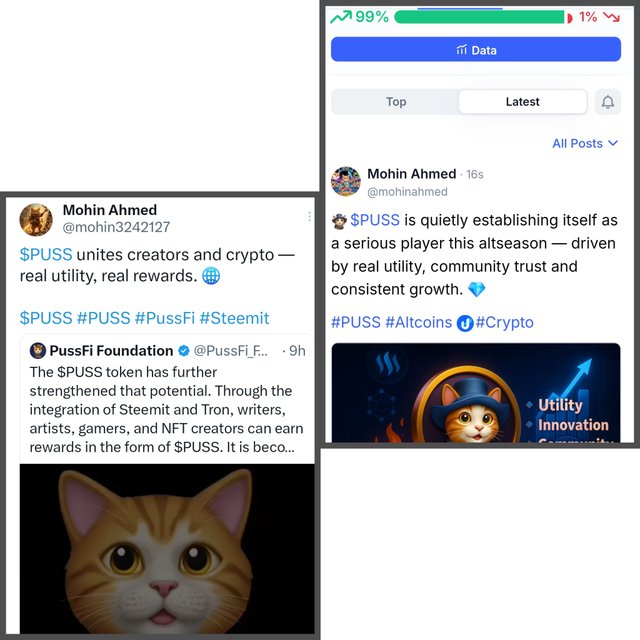Switch to the Latest tab

522,102
